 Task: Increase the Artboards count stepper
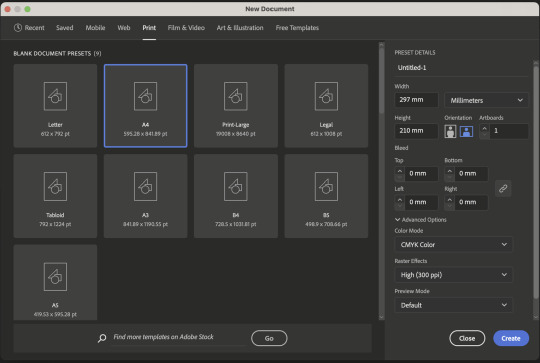point(484,128)
